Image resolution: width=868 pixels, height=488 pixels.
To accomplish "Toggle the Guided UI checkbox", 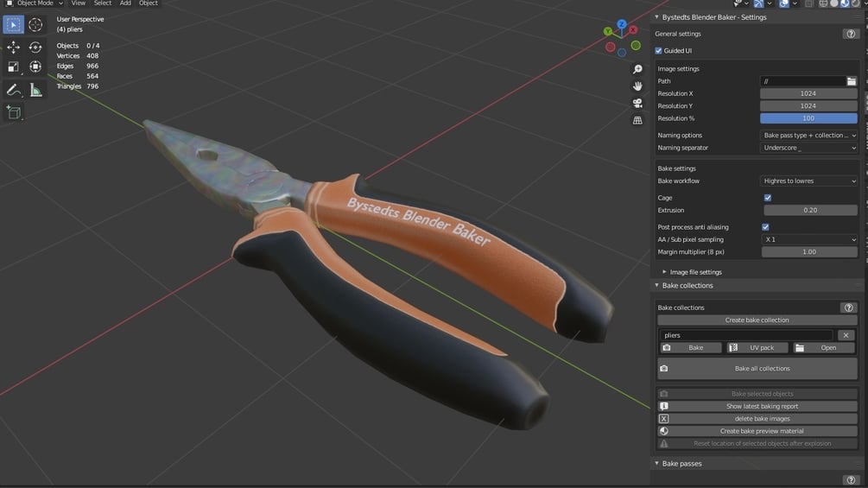I will pyautogui.click(x=659, y=51).
